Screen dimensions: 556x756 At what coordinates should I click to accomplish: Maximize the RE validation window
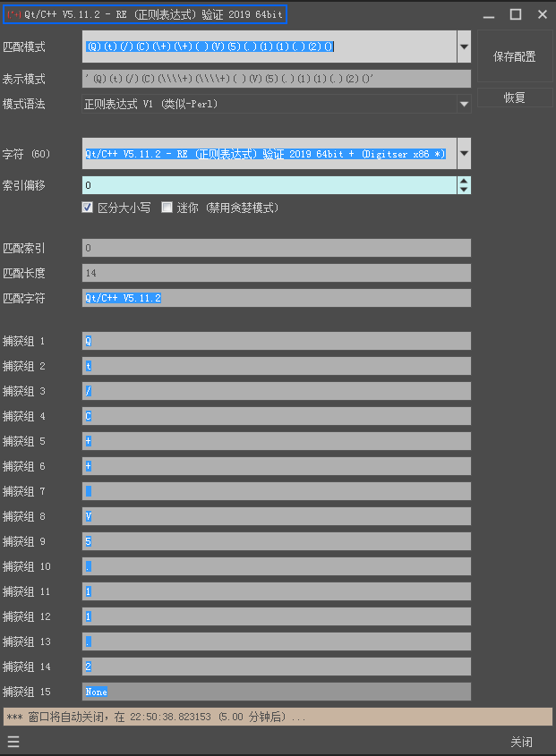point(516,14)
